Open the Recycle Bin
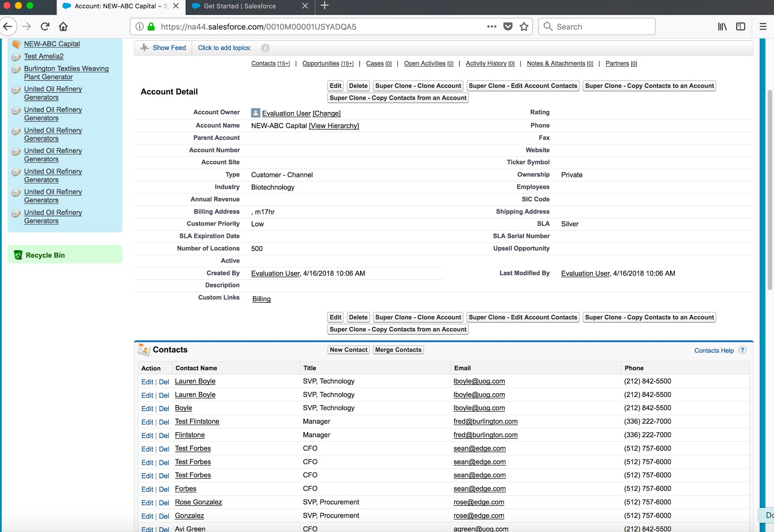 click(45, 255)
